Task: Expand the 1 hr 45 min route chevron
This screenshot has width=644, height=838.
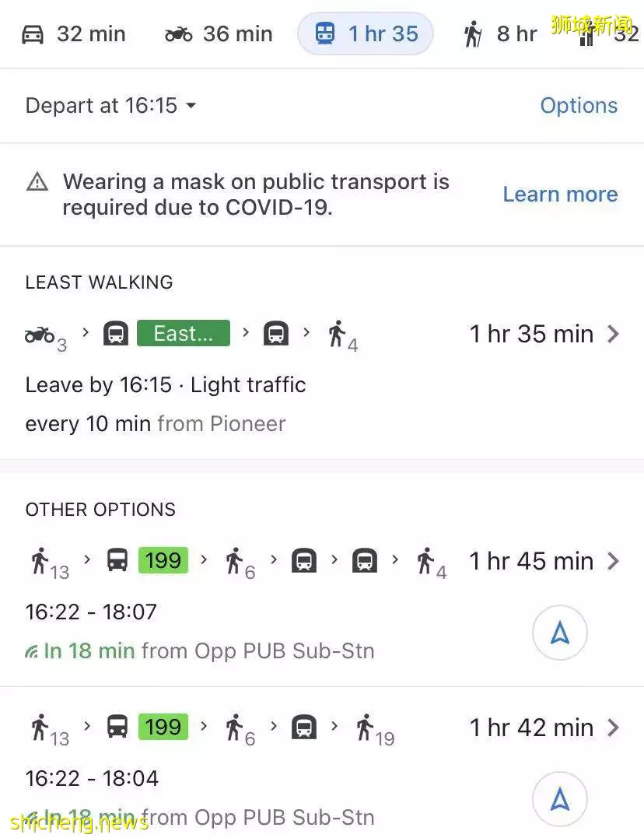Action: 614,561
